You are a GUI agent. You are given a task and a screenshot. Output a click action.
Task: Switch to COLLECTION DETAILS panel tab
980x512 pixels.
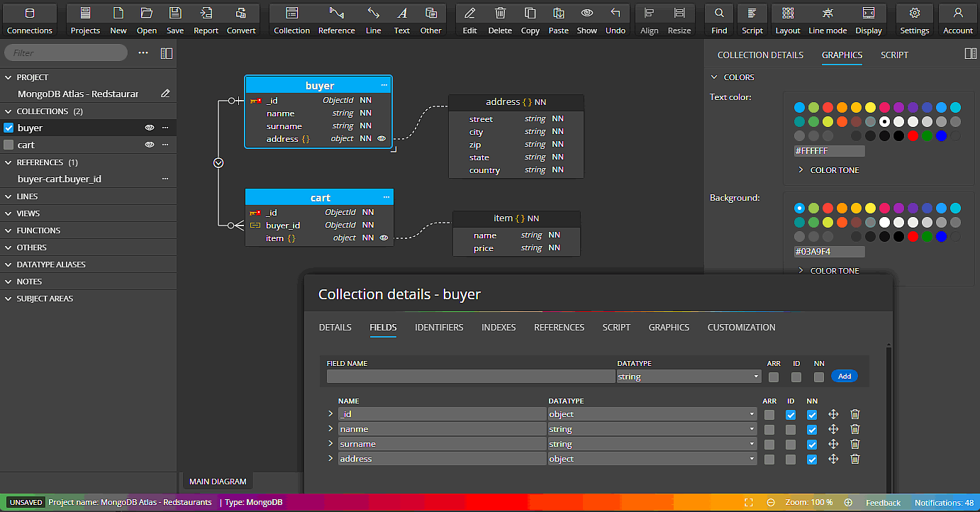(760, 55)
